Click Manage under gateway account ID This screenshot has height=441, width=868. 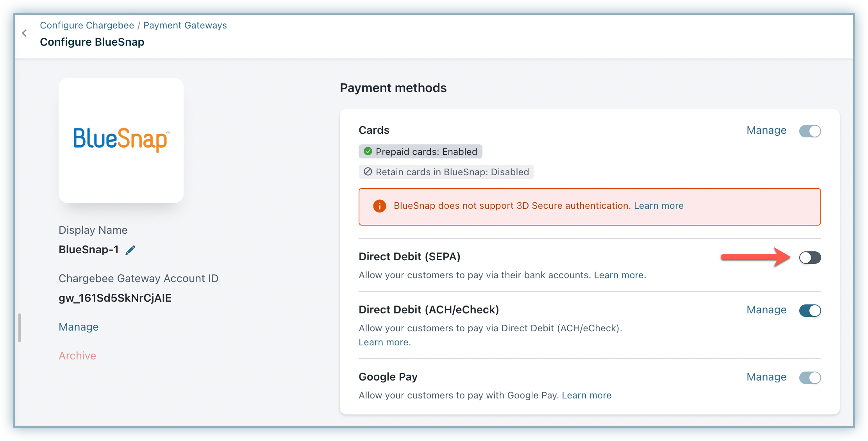pyautogui.click(x=79, y=327)
